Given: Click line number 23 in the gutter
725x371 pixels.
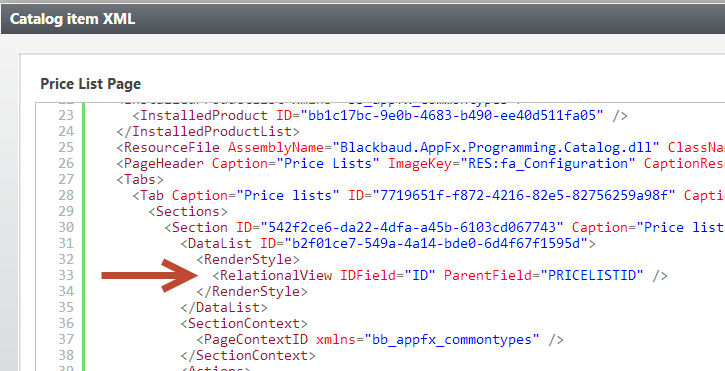Looking at the screenshot, I should click(x=66, y=115).
